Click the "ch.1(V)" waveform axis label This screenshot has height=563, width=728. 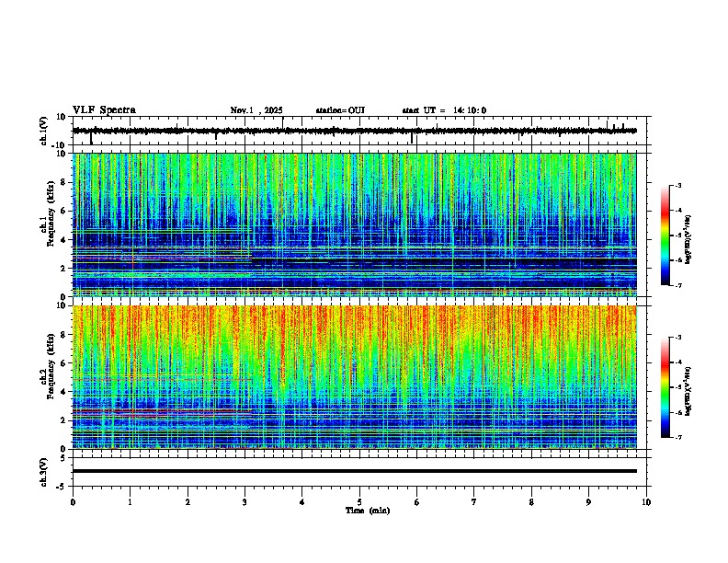pyautogui.click(x=44, y=131)
